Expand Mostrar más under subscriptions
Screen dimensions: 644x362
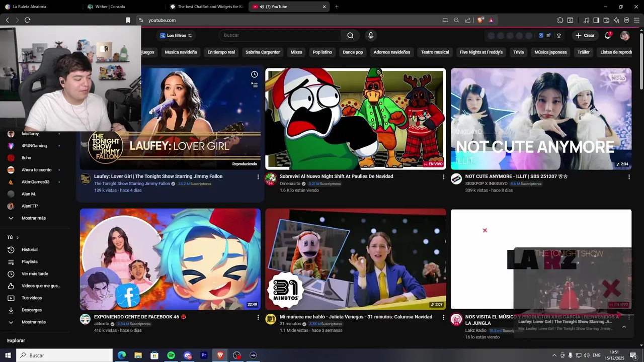point(33,218)
